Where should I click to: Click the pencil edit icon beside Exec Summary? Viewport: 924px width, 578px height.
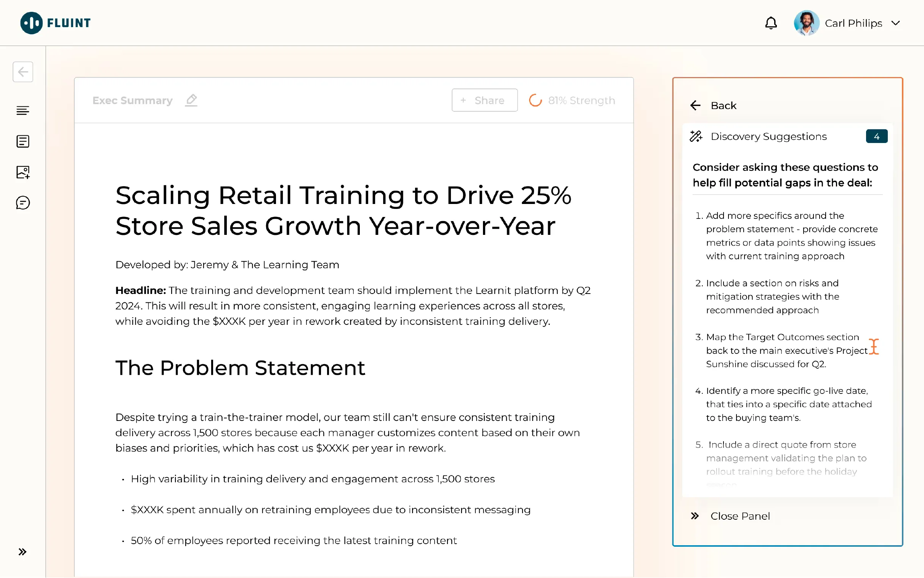click(x=191, y=100)
